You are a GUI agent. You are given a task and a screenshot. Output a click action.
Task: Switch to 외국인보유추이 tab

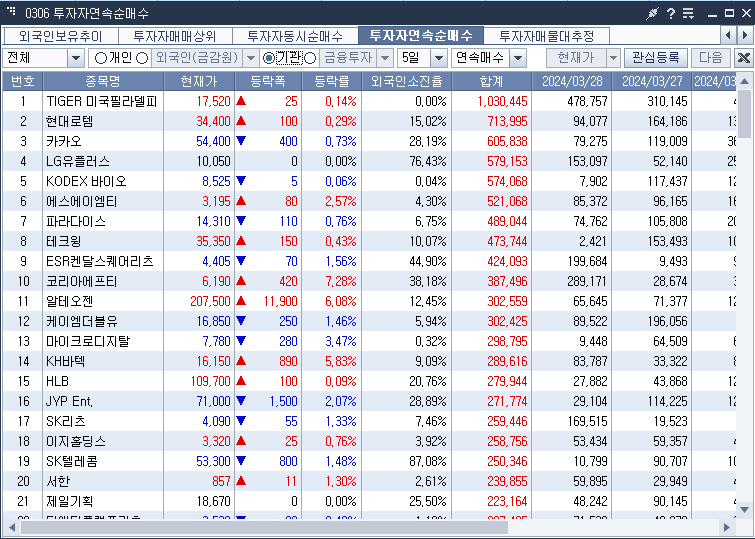[x=60, y=36]
